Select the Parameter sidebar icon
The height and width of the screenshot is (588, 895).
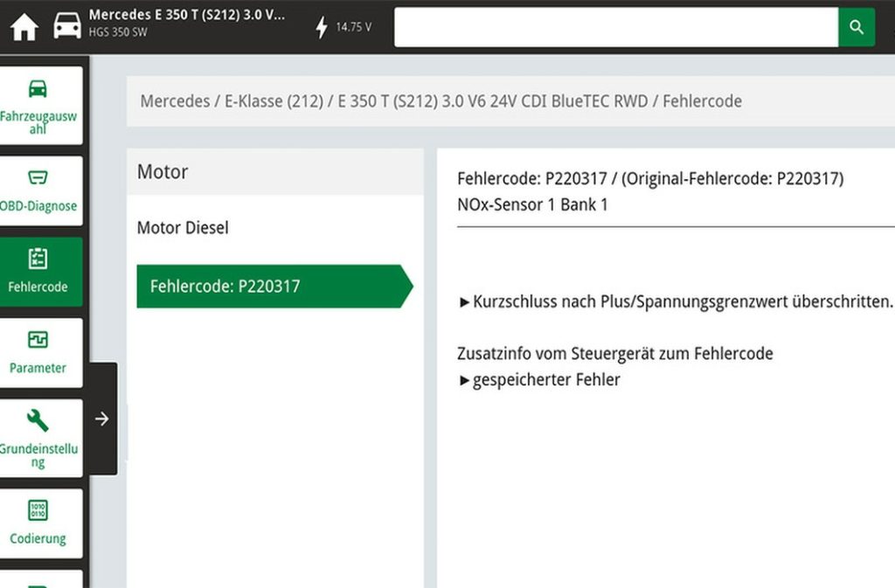tap(38, 353)
